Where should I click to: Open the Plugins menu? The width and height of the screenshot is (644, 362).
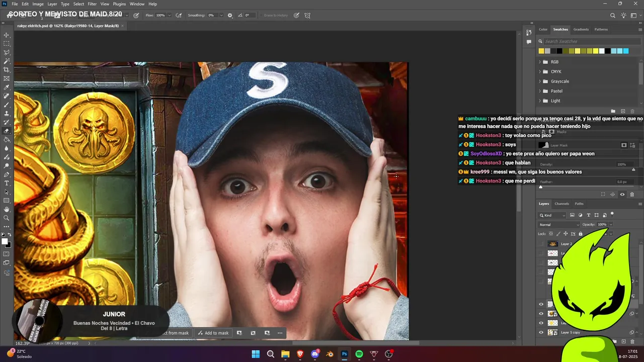(x=119, y=4)
